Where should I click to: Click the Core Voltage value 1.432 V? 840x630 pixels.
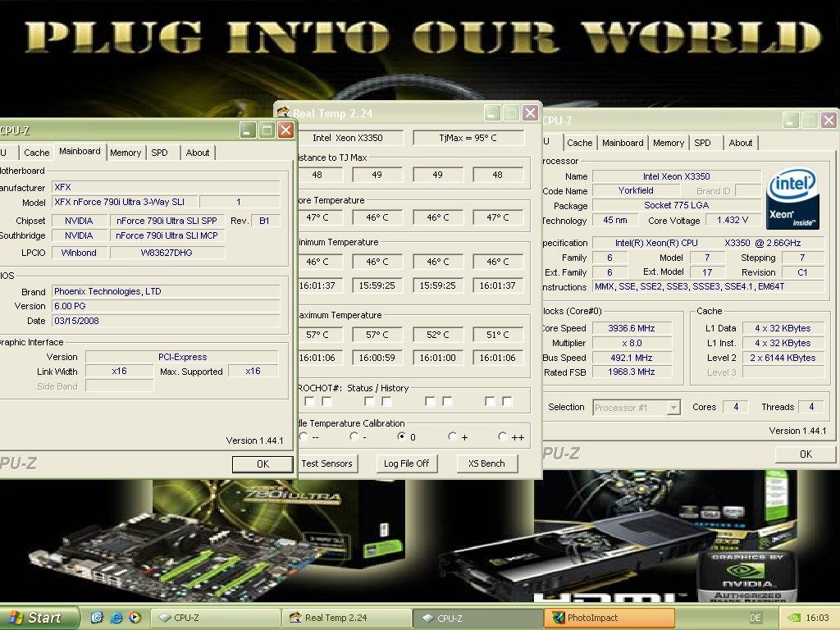pyautogui.click(x=733, y=220)
